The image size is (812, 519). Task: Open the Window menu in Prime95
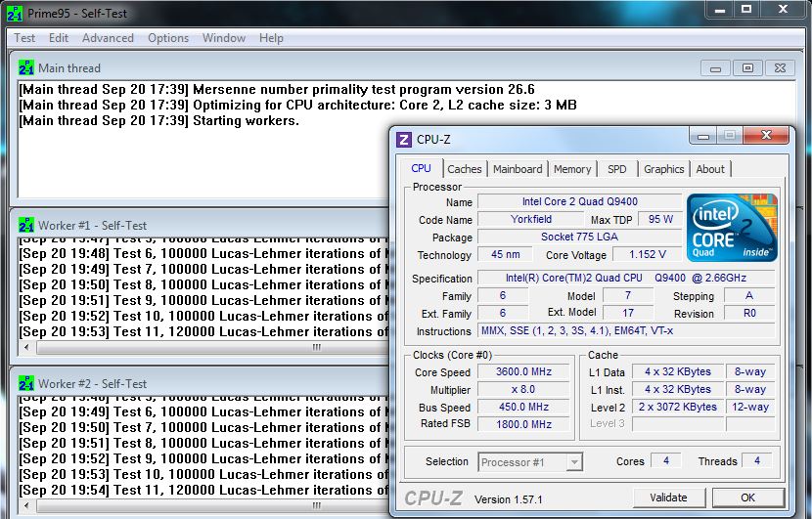coord(224,38)
